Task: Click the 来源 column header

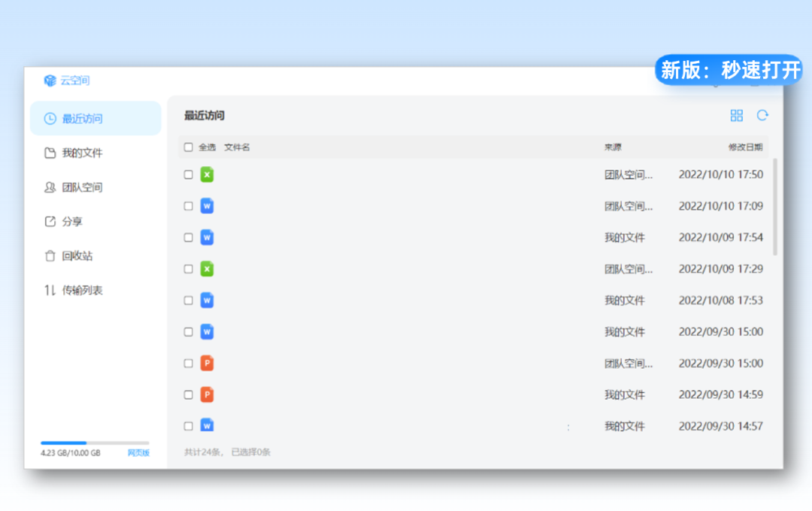Action: tap(614, 148)
